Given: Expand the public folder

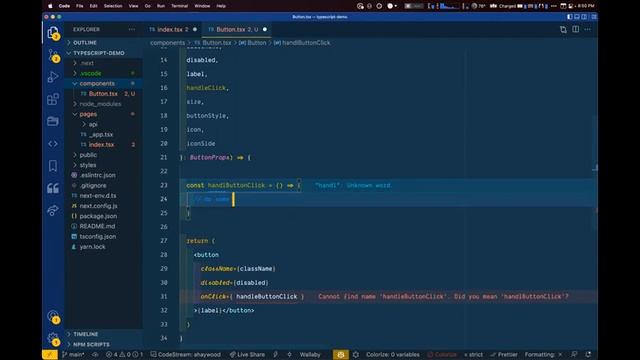Looking at the screenshot, I should 88,155.
